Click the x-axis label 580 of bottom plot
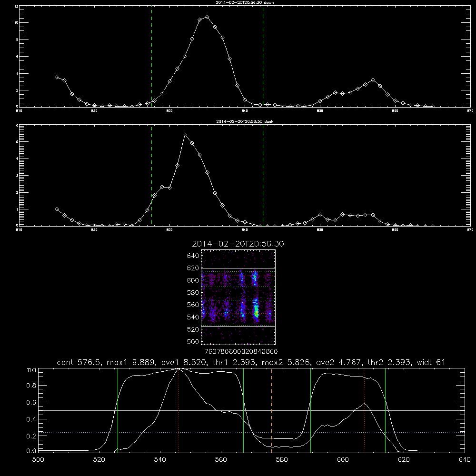 pos(282,460)
